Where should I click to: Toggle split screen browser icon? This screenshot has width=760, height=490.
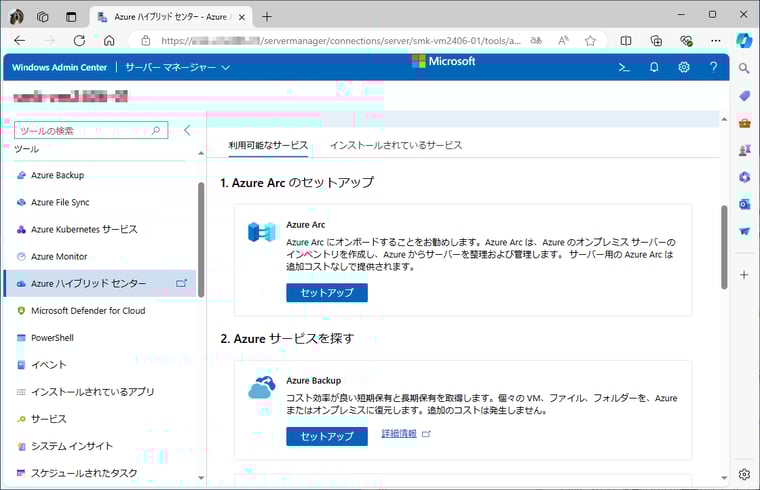(626, 41)
